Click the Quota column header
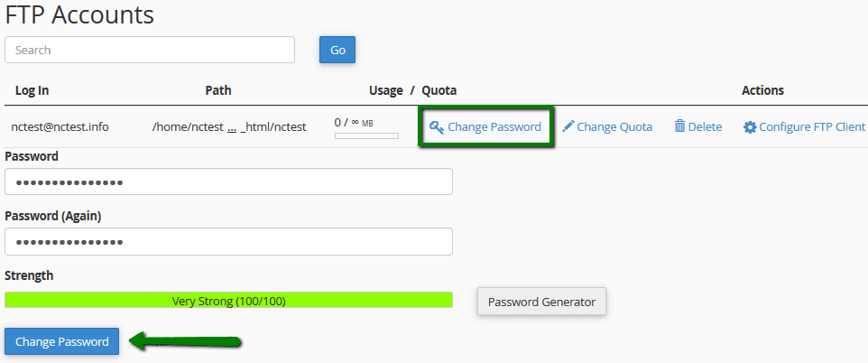Viewport: 868px width, 363px height. (439, 90)
